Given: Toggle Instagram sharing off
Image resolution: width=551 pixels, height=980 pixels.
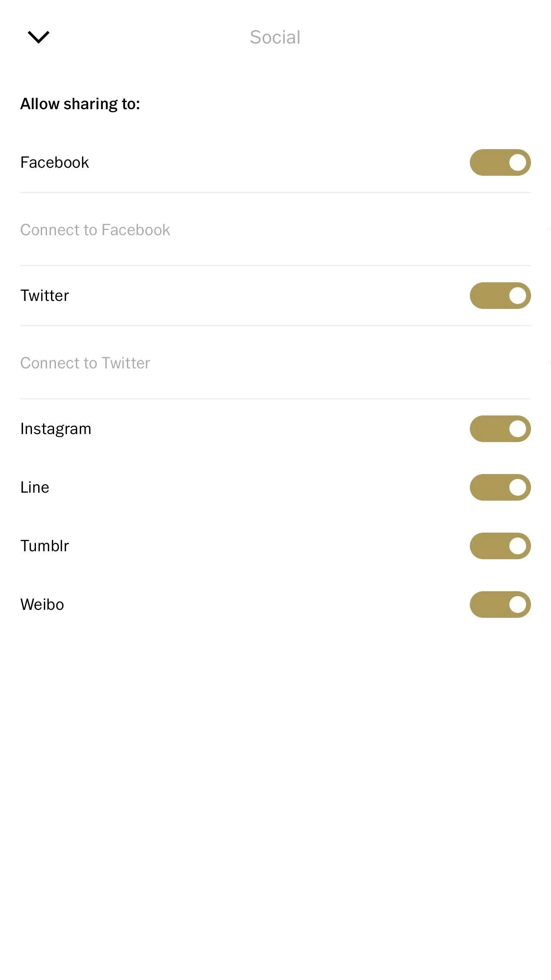Looking at the screenshot, I should tap(500, 429).
